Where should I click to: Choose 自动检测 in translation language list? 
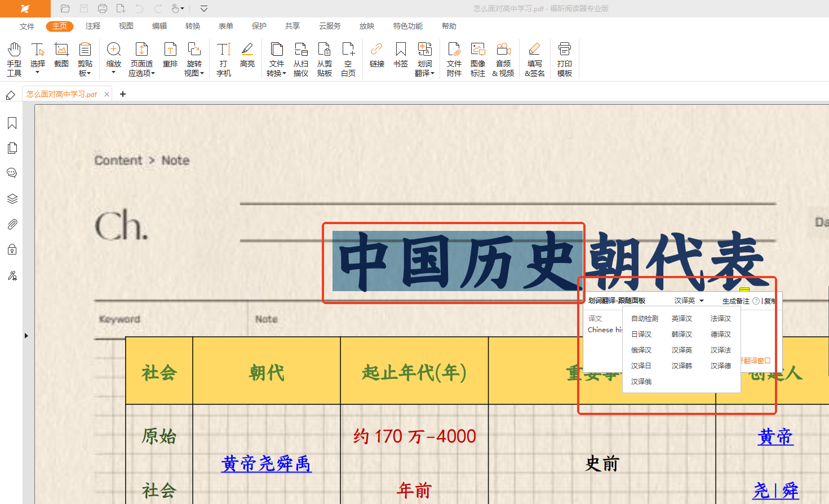pos(644,319)
